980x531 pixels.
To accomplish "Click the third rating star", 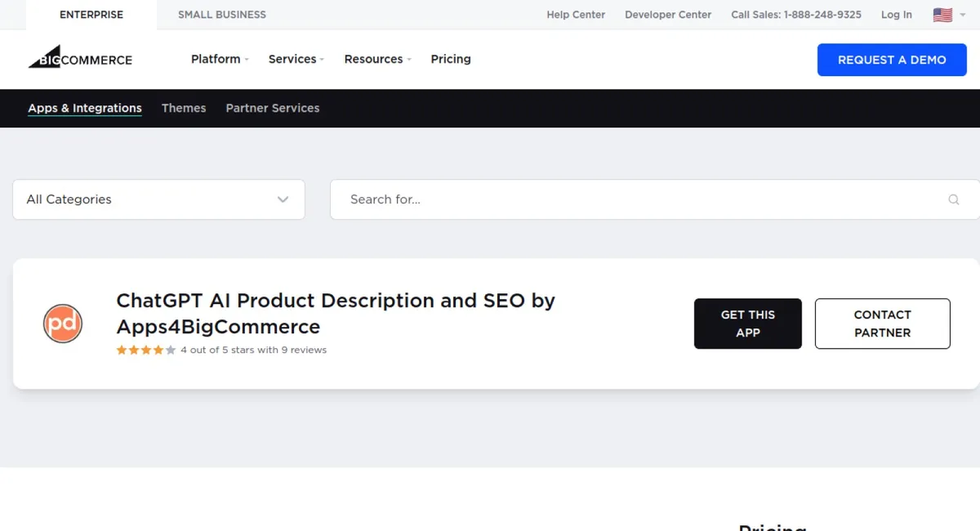I will (146, 350).
